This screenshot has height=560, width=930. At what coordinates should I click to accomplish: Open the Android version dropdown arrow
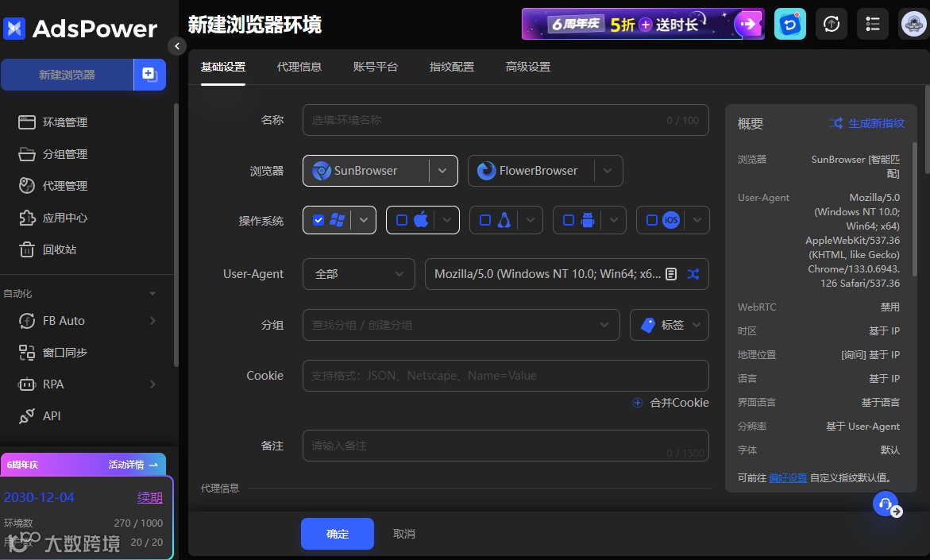pyautogui.click(x=614, y=220)
